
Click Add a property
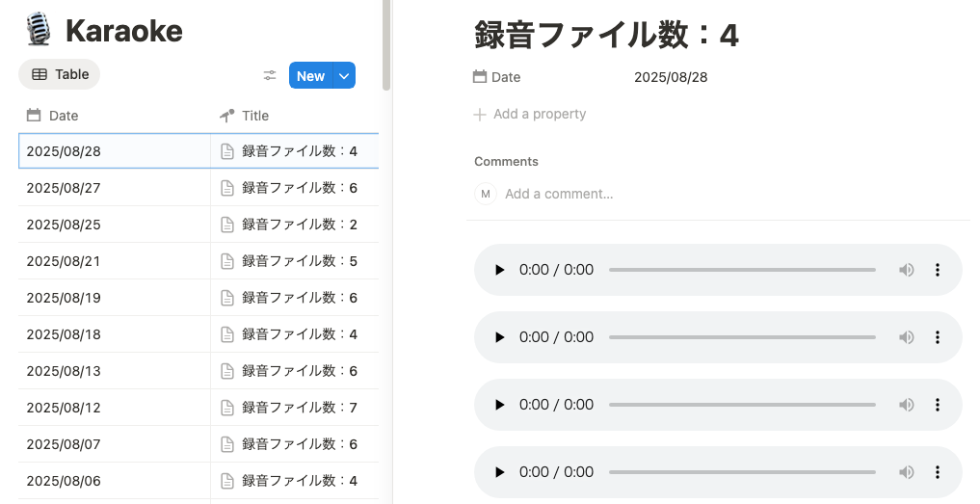530,115
